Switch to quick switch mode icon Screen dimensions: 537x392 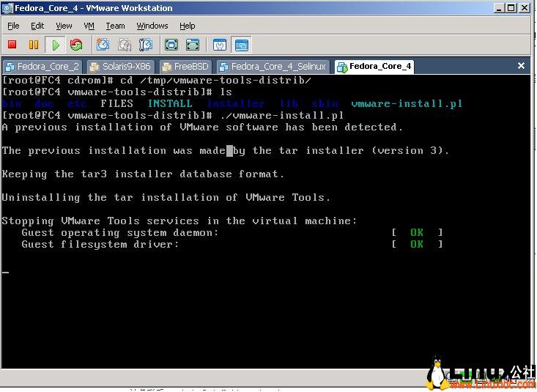193,45
